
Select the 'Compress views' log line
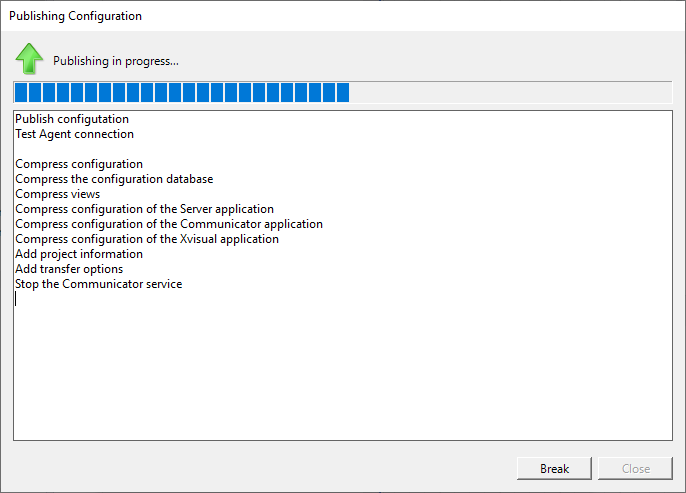point(58,194)
